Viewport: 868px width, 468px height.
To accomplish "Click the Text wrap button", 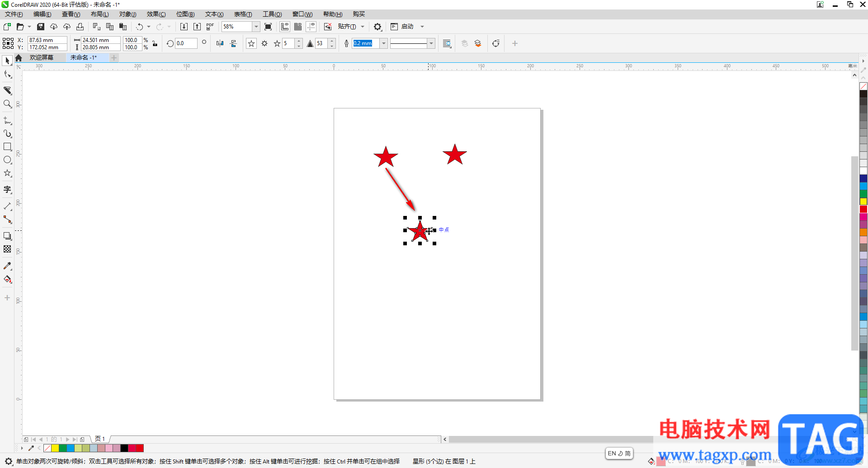I will click(447, 43).
